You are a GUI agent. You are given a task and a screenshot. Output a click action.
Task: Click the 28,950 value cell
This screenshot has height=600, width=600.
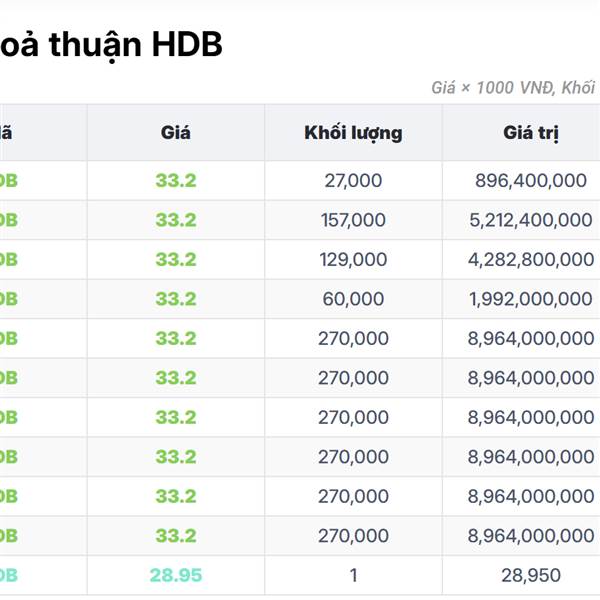(531, 575)
